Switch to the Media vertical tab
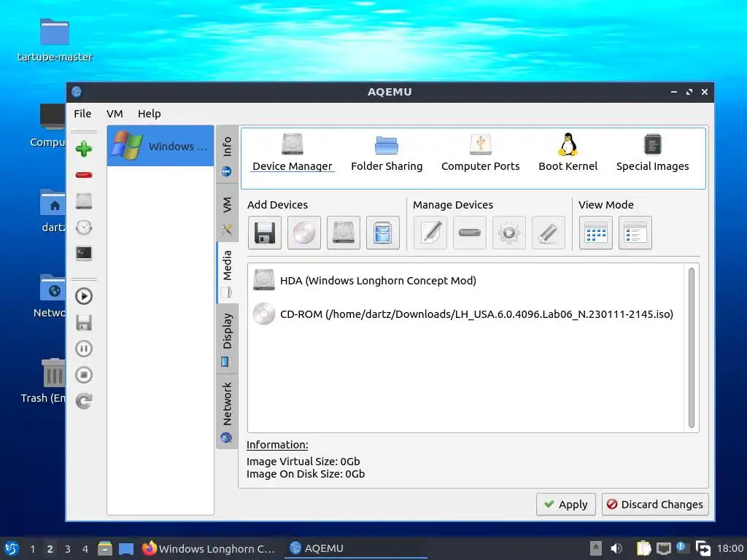 point(227,273)
